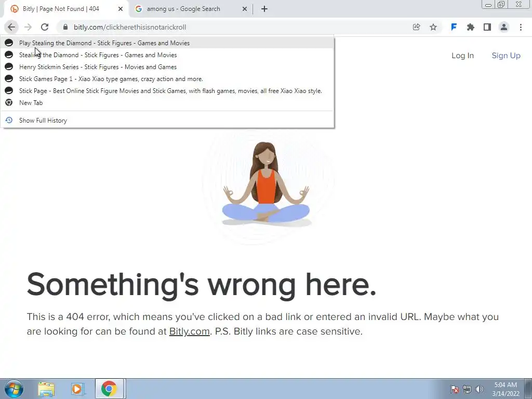Open a new tab with plus button
This screenshot has width=532, height=399.
tap(264, 9)
